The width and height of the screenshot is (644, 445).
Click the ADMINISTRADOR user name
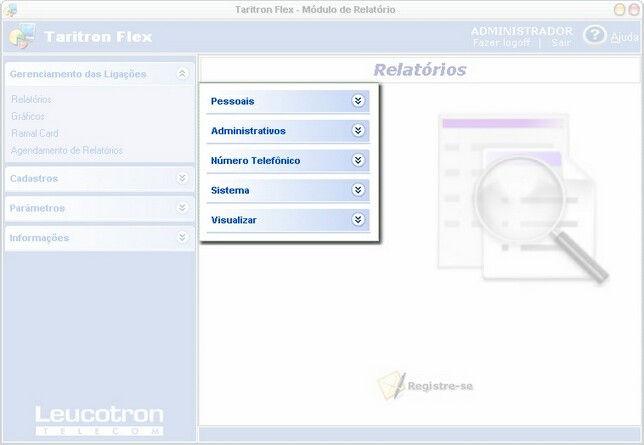522,31
